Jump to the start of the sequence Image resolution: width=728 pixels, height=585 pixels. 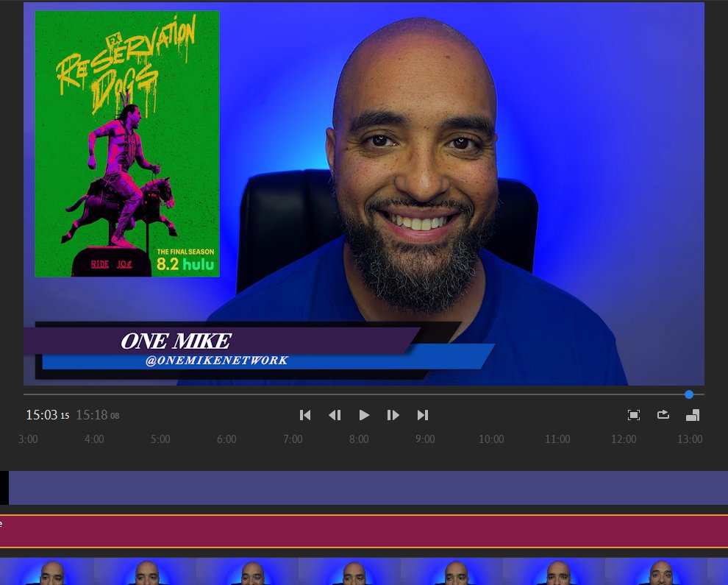tap(305, 415)
